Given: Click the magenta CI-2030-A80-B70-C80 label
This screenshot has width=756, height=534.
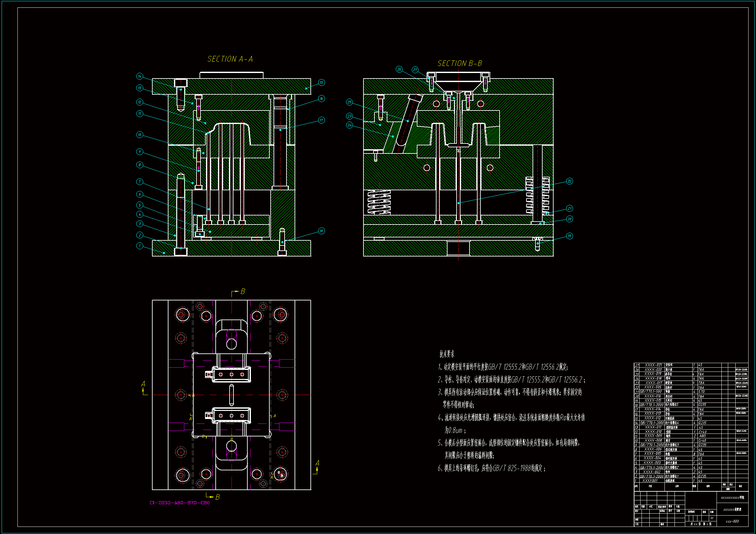Looking at the screenshot, I should [179, 503].
